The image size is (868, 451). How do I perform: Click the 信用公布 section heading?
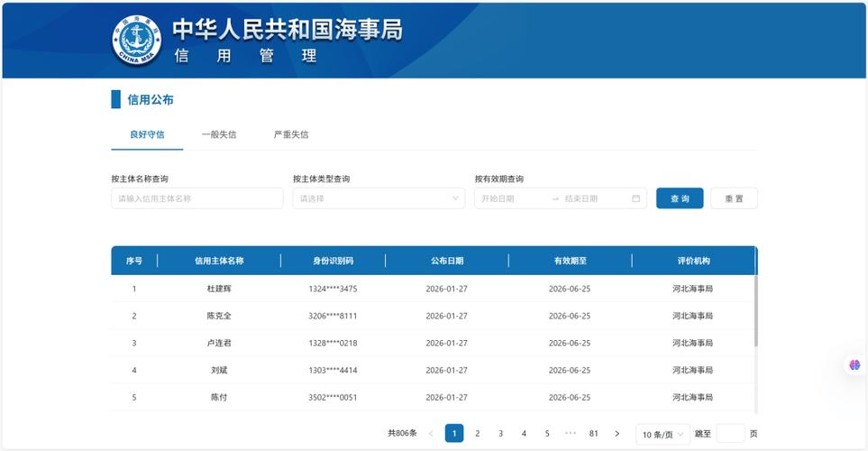click(151, 100)
